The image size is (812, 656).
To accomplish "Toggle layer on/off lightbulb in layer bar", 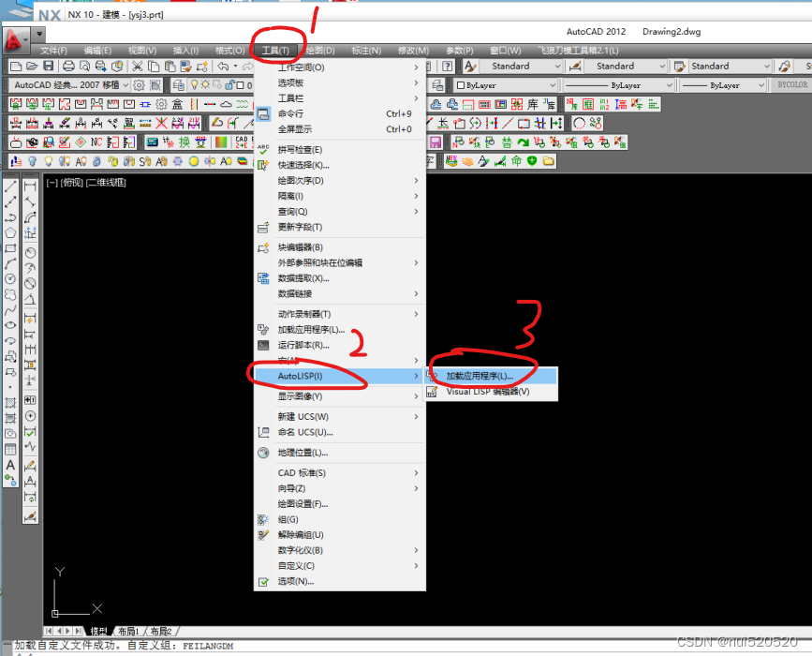I will (195, 85).
